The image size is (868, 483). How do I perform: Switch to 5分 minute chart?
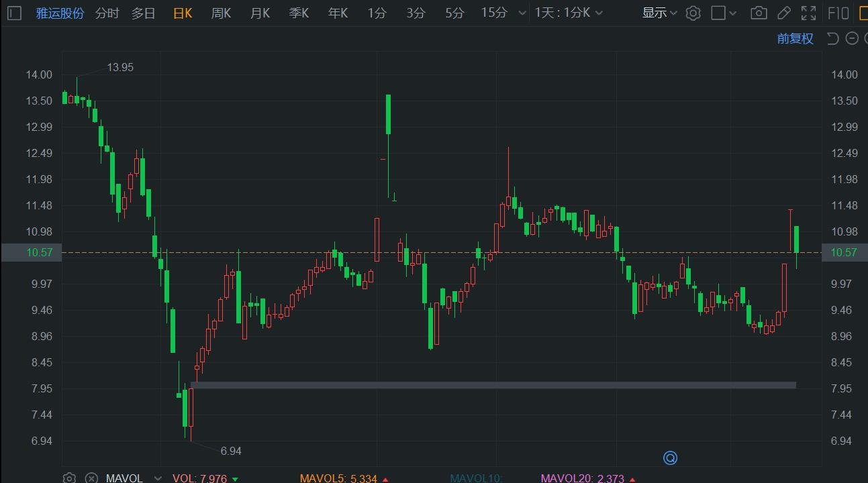(454, 13)
